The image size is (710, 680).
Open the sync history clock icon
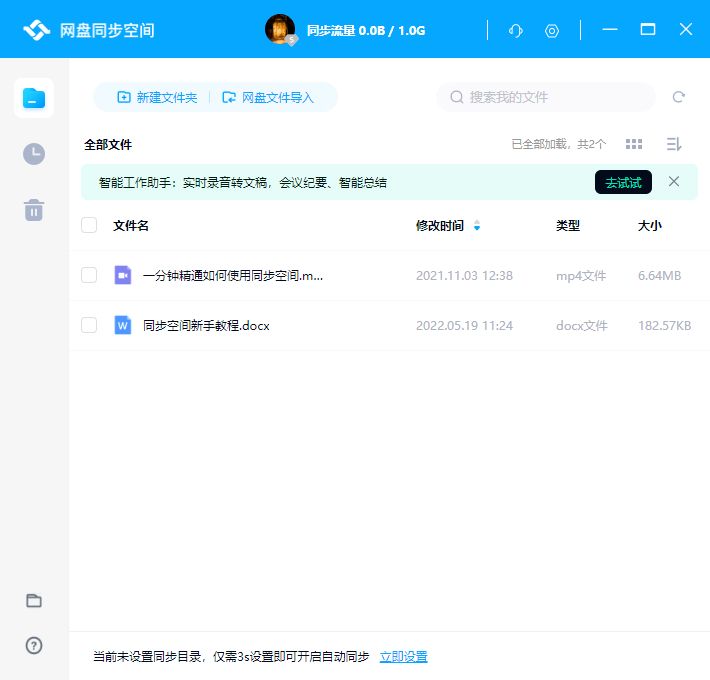[34, 154]
